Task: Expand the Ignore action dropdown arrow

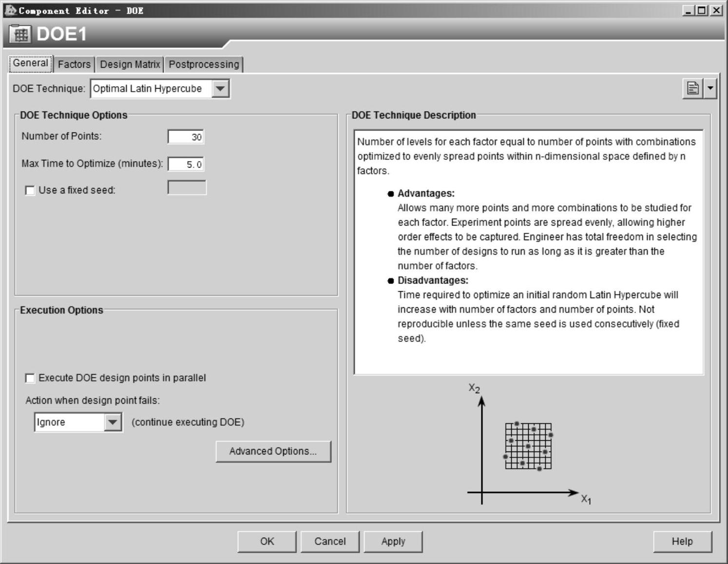Action: 113,422
